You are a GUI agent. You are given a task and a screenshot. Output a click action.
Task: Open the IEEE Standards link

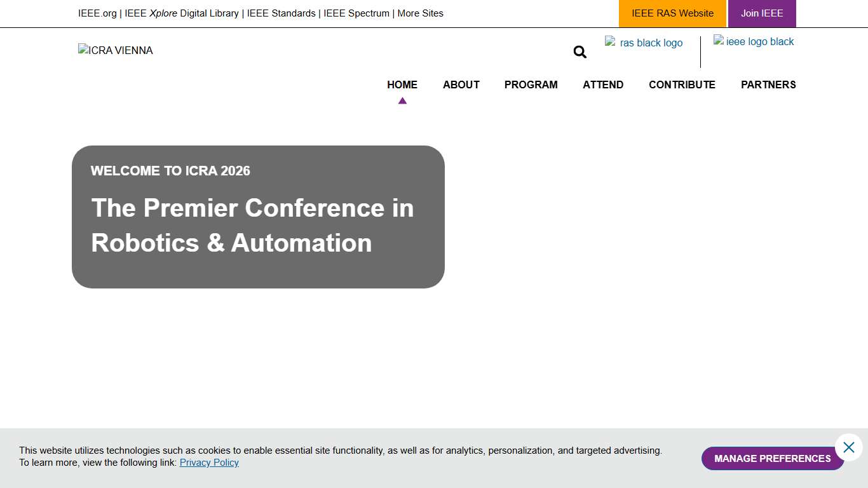point(281,13)
